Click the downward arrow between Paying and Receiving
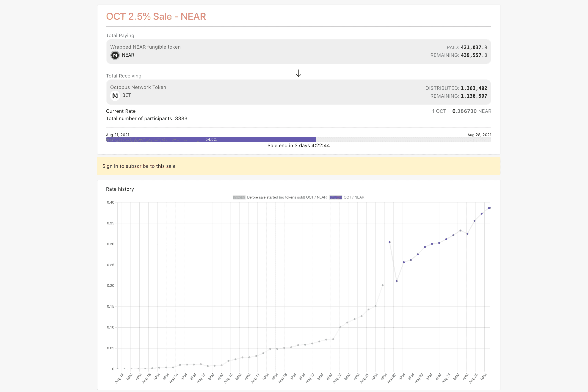This screenshot has height=392, width=588. pos(298,74)
